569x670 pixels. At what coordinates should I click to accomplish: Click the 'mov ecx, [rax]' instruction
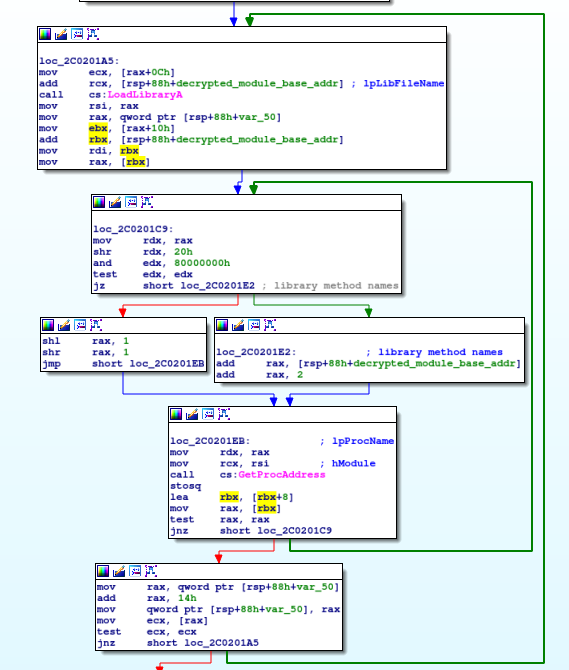tap(153, 620)
